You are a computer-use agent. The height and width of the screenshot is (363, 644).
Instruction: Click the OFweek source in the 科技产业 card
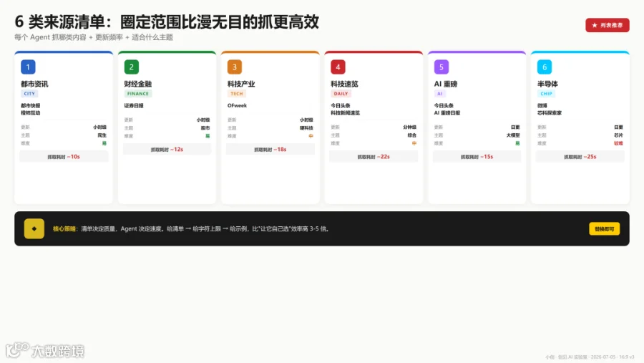click(x=237, y=106)
